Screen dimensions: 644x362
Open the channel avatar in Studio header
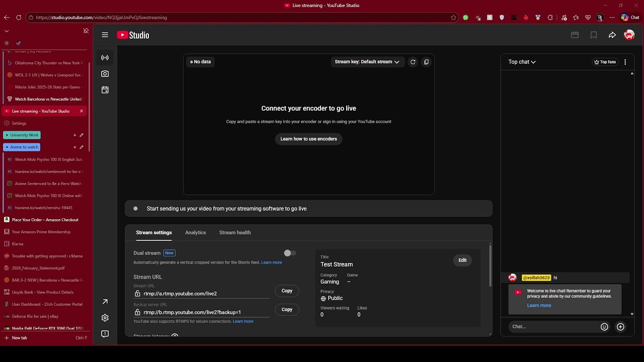(x=629, y=35)
